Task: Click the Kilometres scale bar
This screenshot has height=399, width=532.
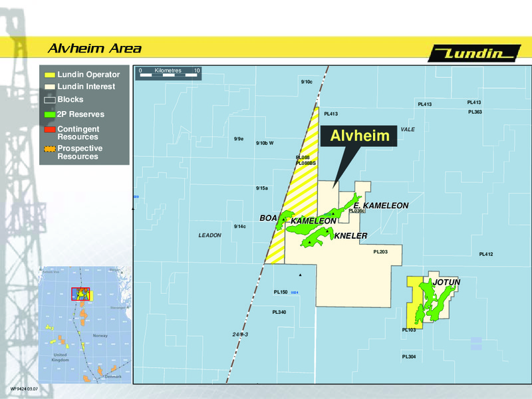Action: coord(168,73)
